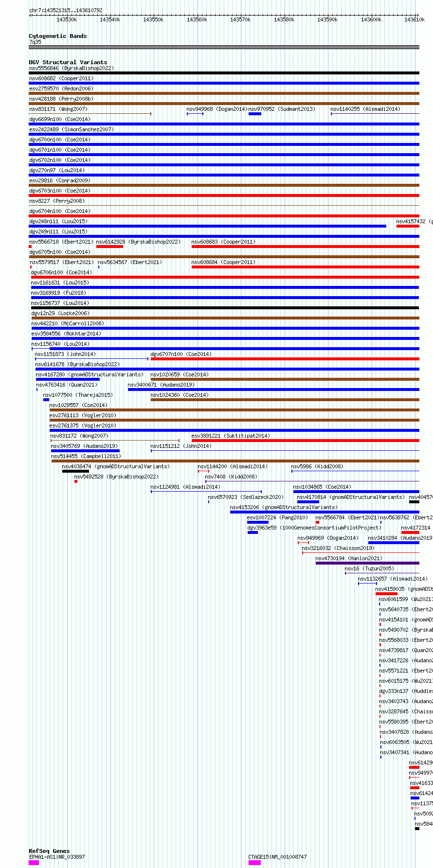Click the RefSeq Genes track heading

pos(49,851)
